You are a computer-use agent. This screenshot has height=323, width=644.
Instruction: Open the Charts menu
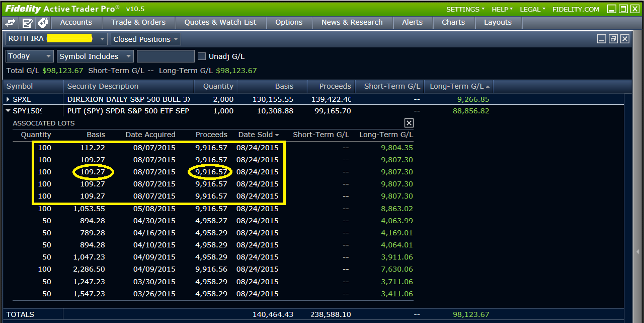click(453, 23)
